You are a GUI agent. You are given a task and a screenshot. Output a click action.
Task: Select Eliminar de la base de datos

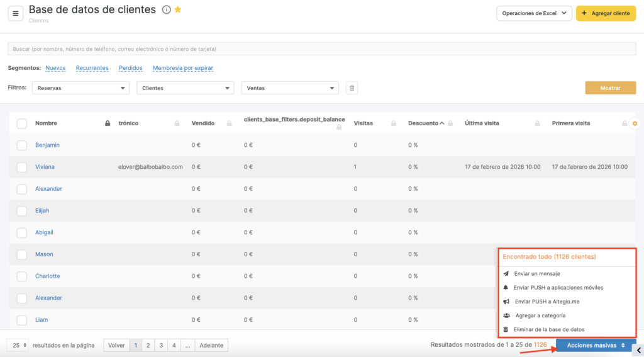(x=548, y=330)
